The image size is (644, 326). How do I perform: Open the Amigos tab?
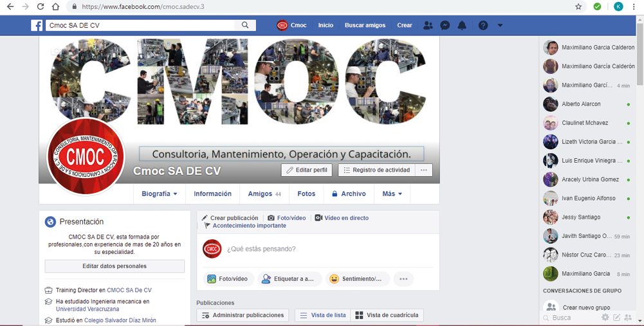pos(264,194)
